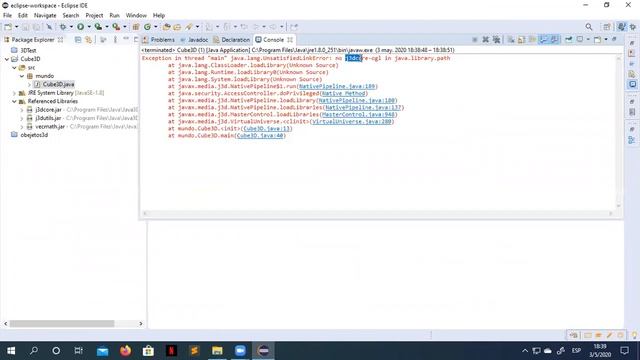
Task: Toggle Link with Editor in Package Explorer
Action: (88, 40)
